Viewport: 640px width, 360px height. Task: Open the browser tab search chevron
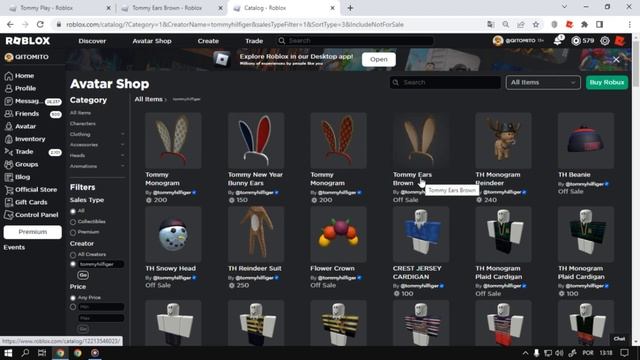coord(564,7)
